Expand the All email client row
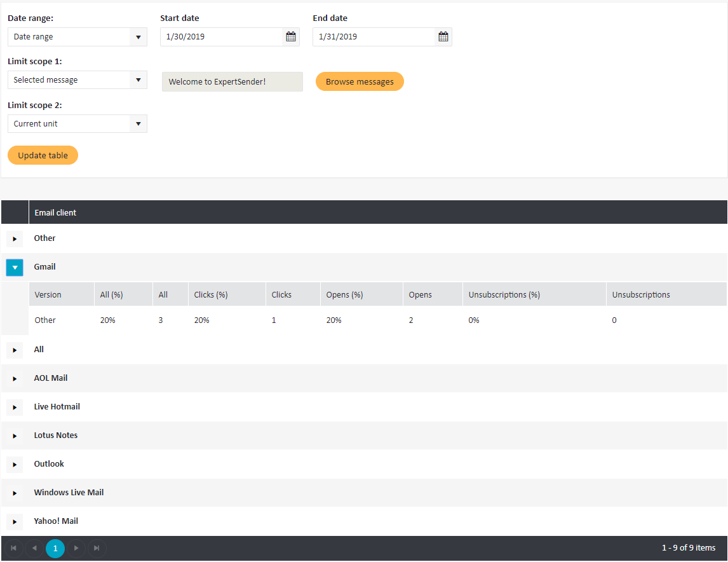 15,350
